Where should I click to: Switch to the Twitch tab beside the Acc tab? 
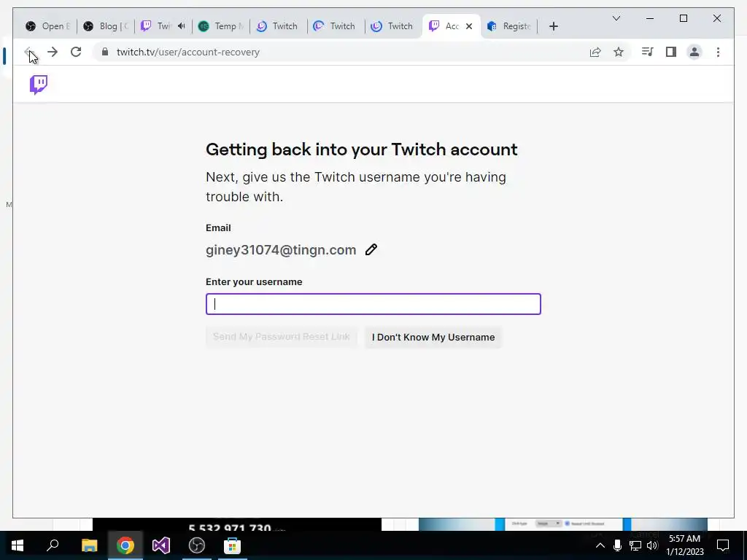point(392,26)
